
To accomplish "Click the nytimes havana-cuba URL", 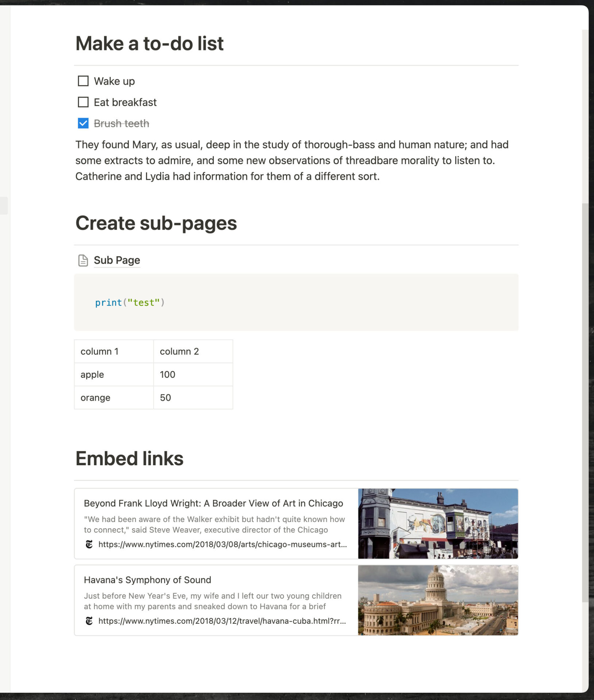I will 222,621.
